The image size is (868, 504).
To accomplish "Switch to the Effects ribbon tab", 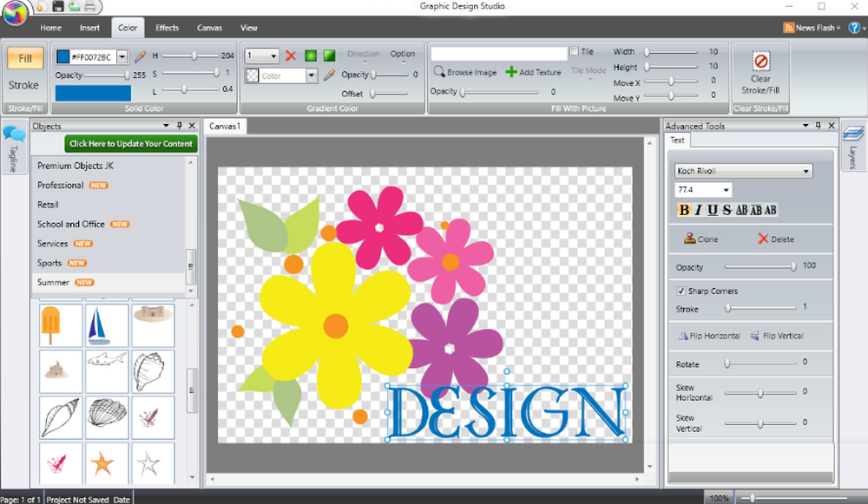I will coord(168,28).
